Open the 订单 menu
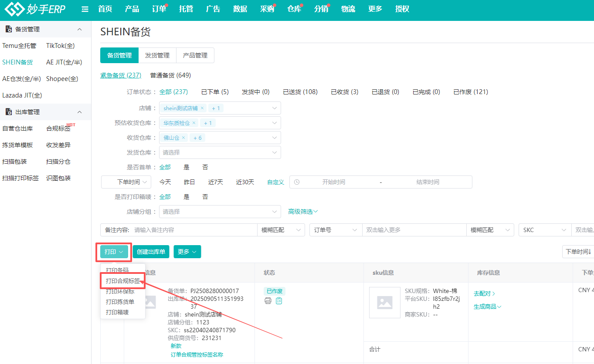The height and width of the screenshot is (364, 594). [x=159, y=9]
